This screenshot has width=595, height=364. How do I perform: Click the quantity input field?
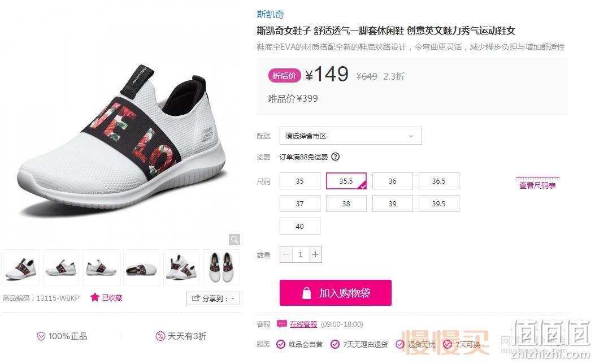pos(301,254)
